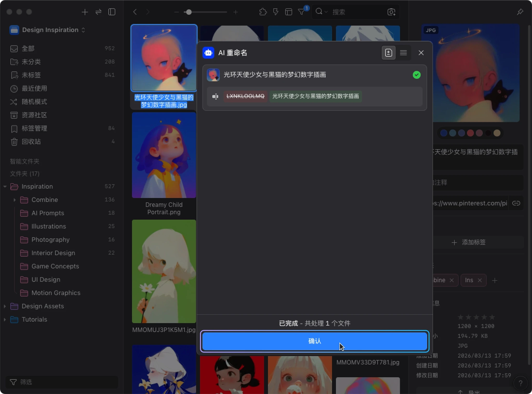Select the 标签管理 sidebar item
532x394 pixels.
tap(34, 128)
